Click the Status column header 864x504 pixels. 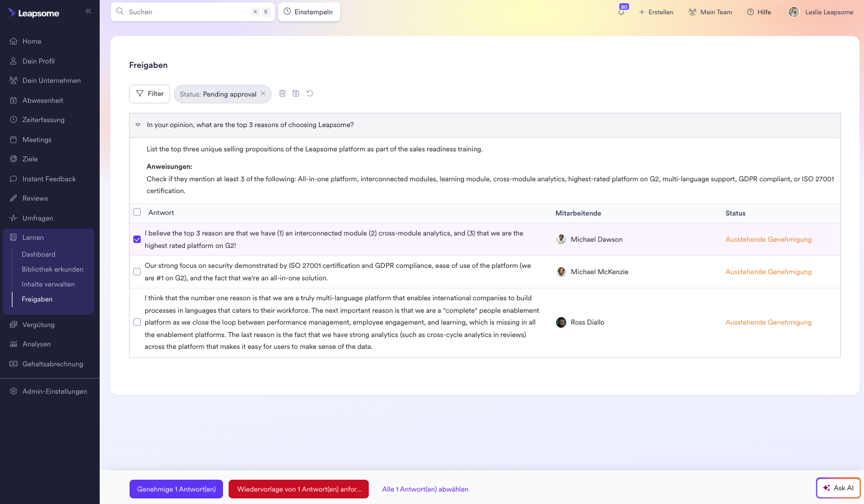736,213
